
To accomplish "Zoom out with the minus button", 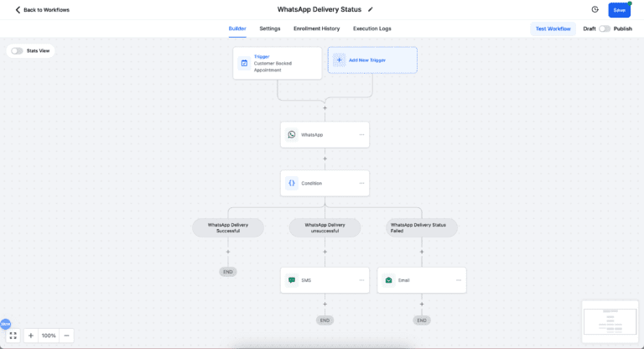I will pyautogui.click(x=66, y=336).
